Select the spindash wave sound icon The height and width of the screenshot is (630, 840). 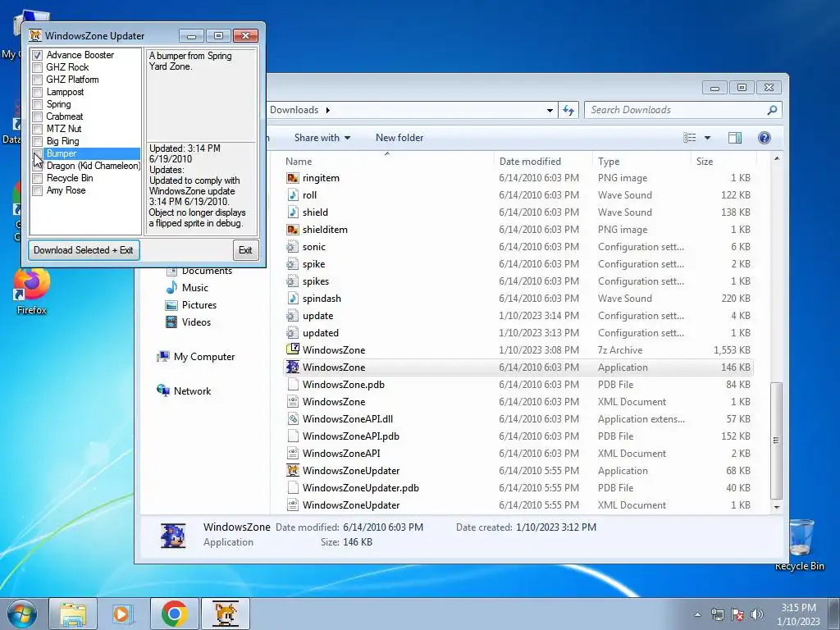click(293, 299)
